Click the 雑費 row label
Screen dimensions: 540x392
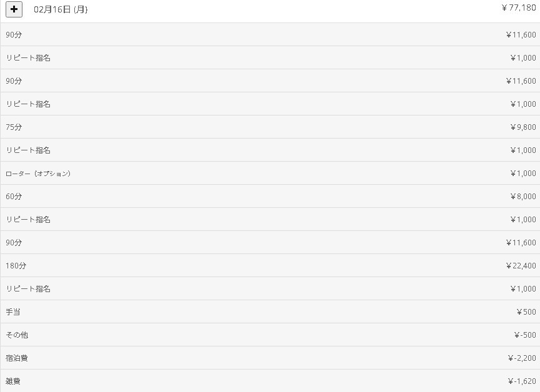(x=13, y=381)
